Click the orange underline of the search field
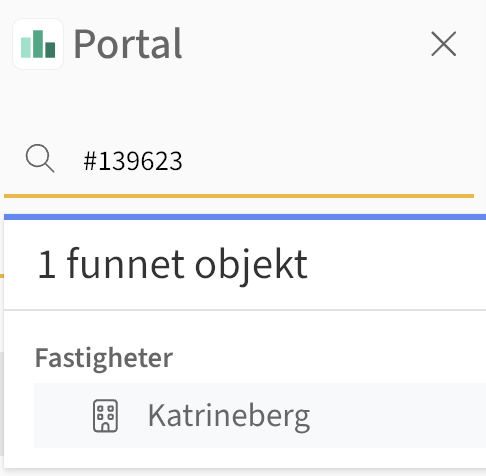 (x=239, y=196)
